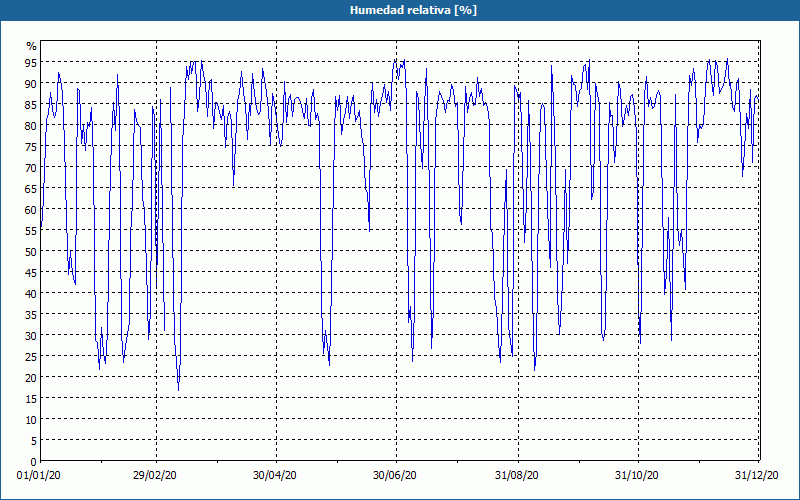Select the 15 tick label
Viewport: 800px width, 500px height.
tap(31, 399)
